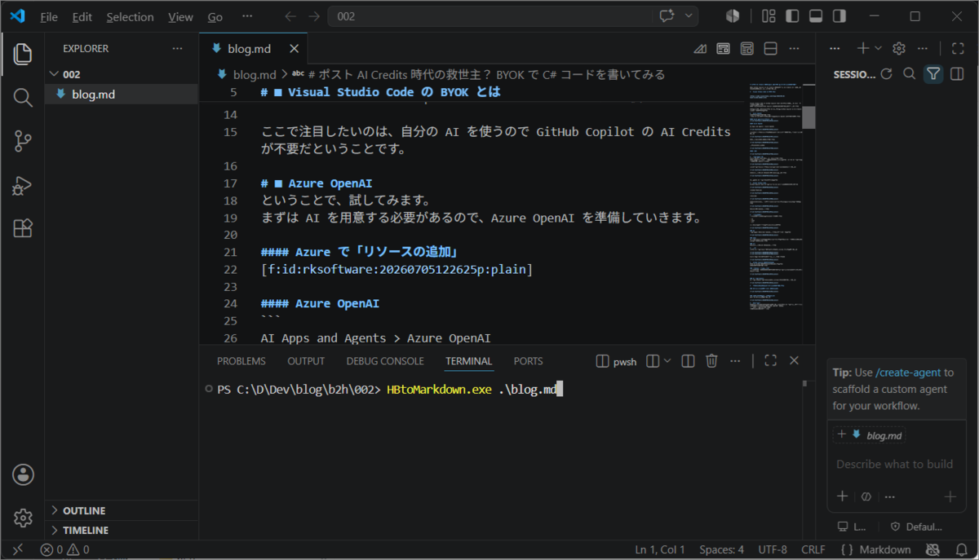Viewport: 979px width, 560px height.
Task: Open the new chat dropdown chevron
Action: coord(878,49)
